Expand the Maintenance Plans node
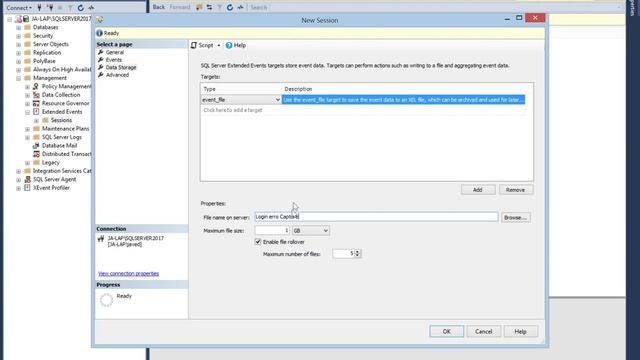Viewport: 640px width, 360px height. point(27,129)
